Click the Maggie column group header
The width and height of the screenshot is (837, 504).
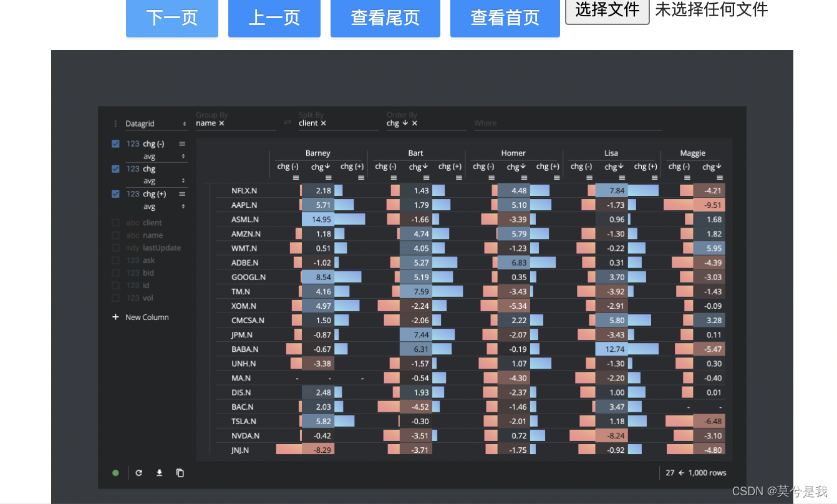click(693, 153)
